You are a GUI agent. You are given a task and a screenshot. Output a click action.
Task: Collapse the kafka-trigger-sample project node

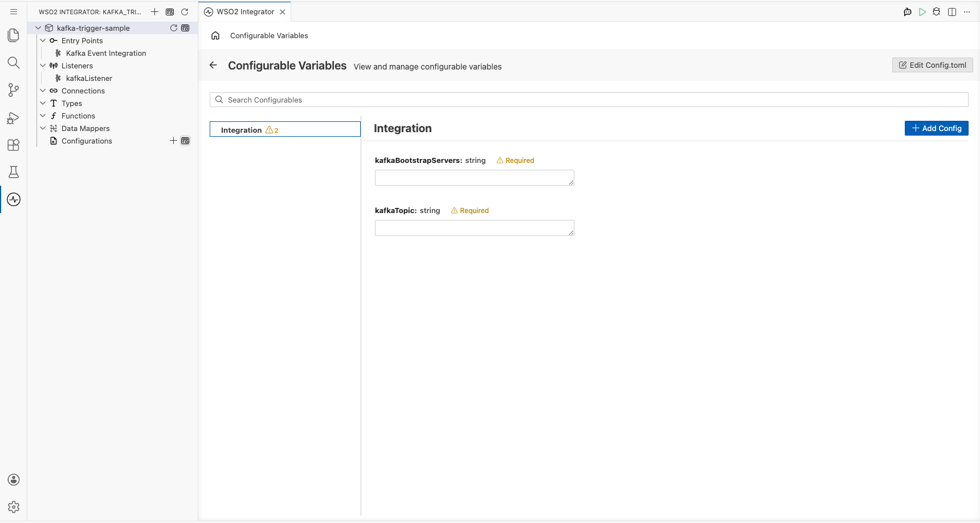(38, 28)
